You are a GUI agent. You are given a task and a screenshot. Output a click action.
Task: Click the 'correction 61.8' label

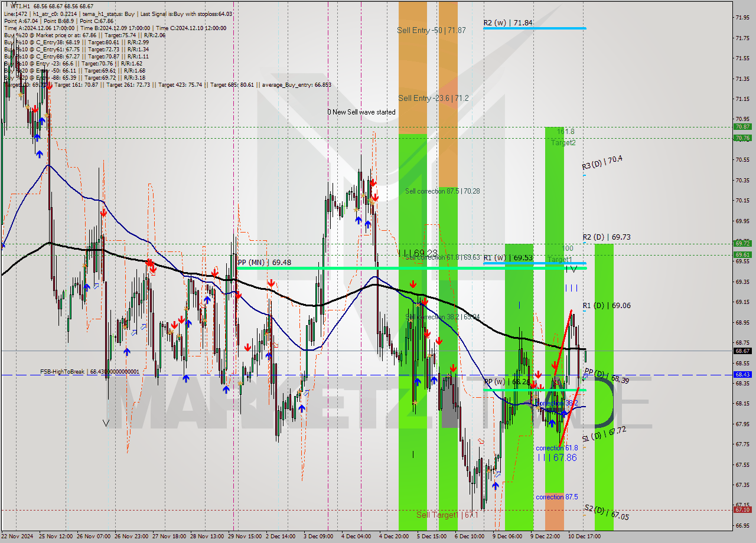tap(557, 448)
